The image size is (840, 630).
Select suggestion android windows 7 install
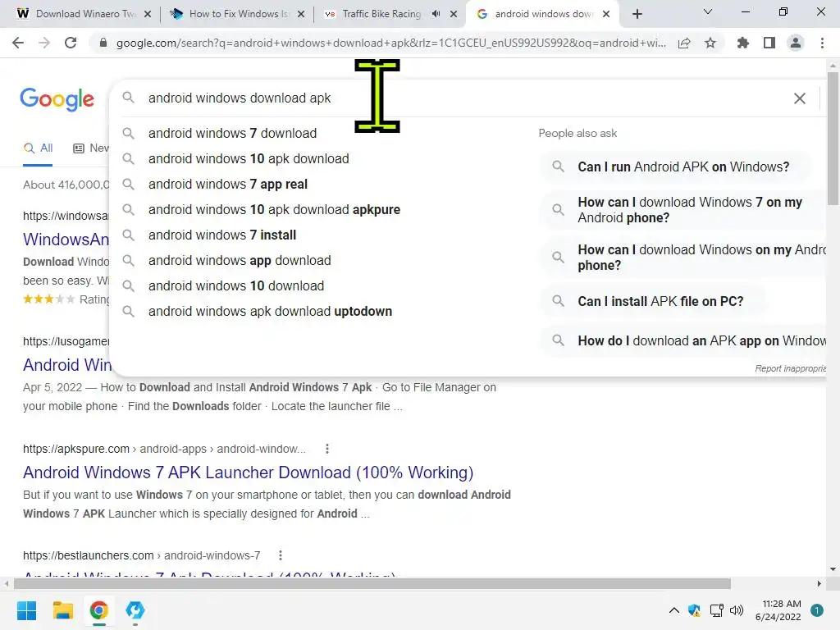[x=222, y=235]
